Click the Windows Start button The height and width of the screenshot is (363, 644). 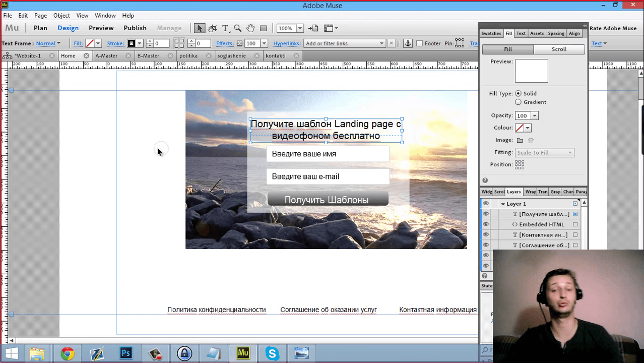pyautogui.click(x=12, y=353)
